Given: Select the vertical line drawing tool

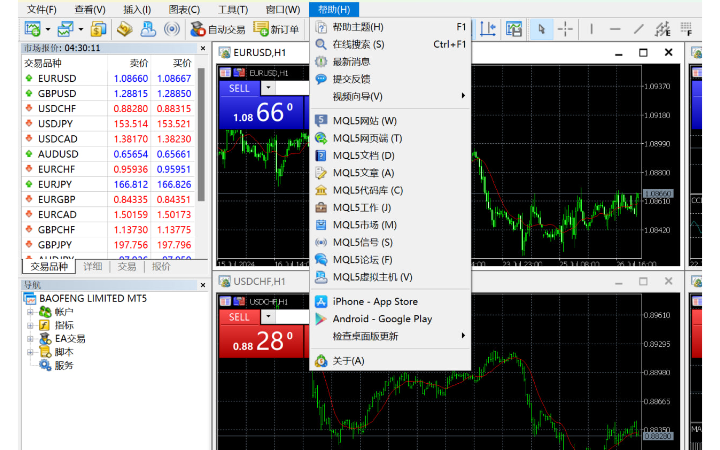Looking at the screenshot, I should pos(591,29).
